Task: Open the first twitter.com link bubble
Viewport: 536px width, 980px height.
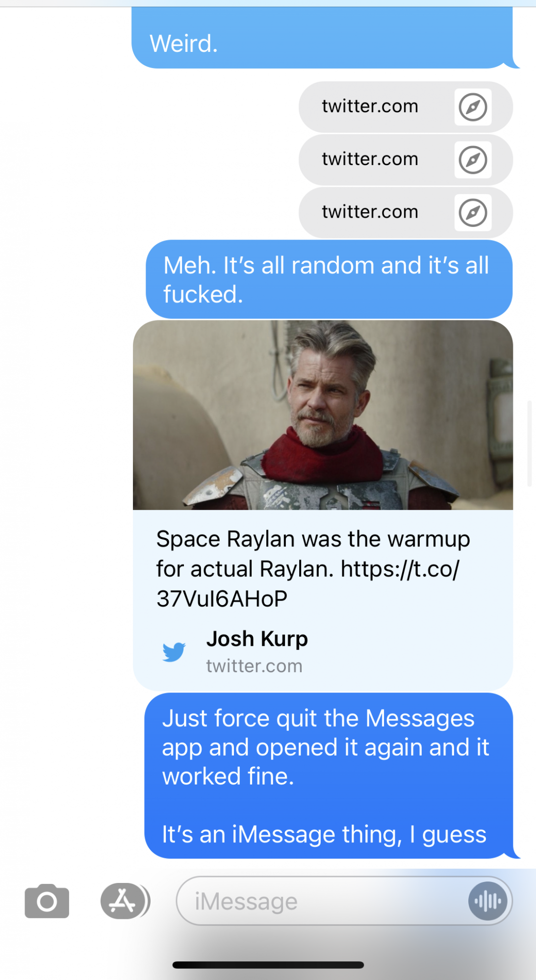Action: (406, 107)
